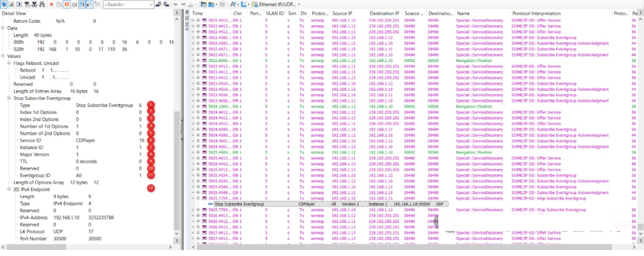The height and width of the screenshot is (256, 644).
Task: Click the Destination IP column header
Action: coord(385,13)
